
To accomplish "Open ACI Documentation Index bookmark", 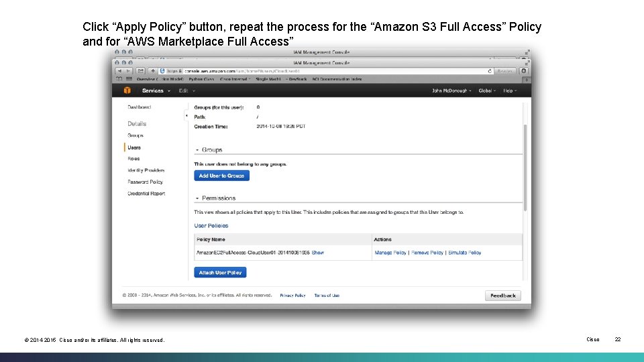I will point(337,79).
